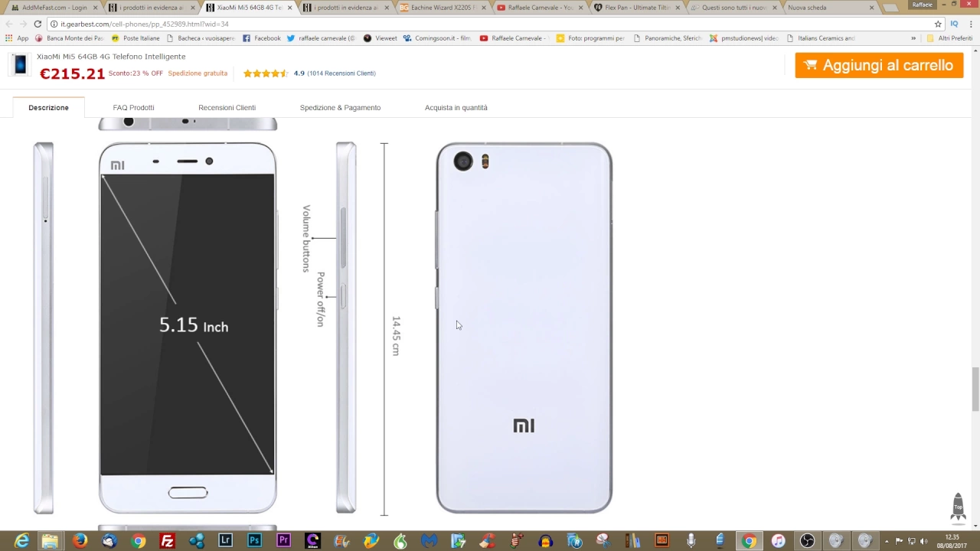Open OBS Studio from the taskbar
Screen dimensions: 980x551
(x=807, y=541)
